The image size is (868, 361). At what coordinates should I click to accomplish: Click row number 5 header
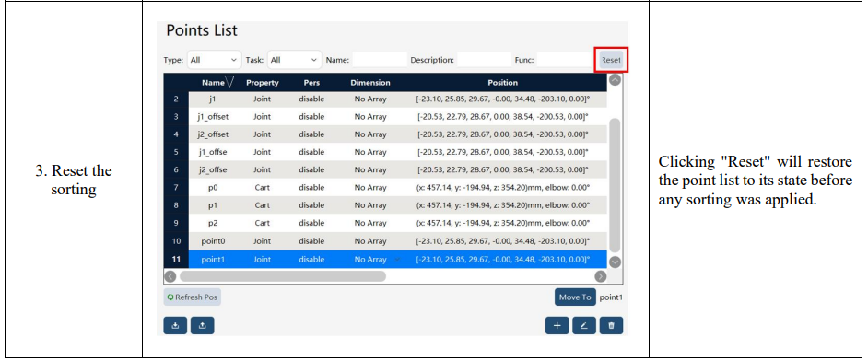click(176, 152)
